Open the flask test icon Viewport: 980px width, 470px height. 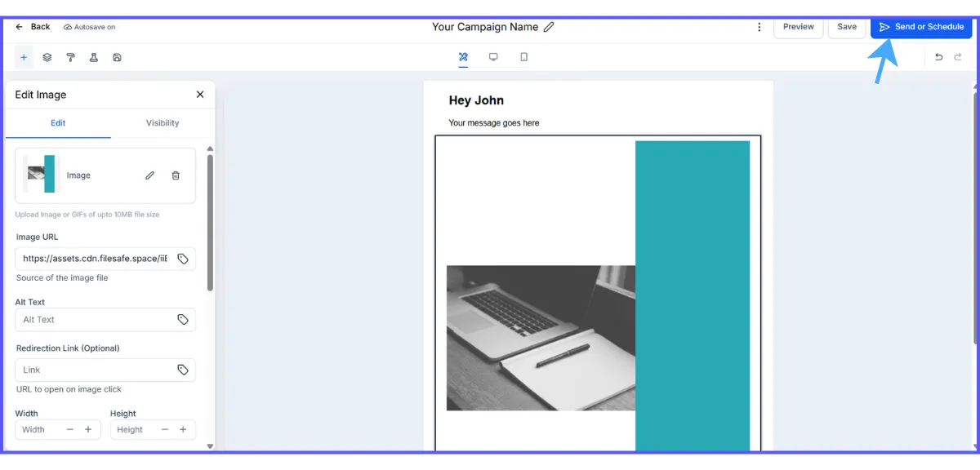coord(94,57)
